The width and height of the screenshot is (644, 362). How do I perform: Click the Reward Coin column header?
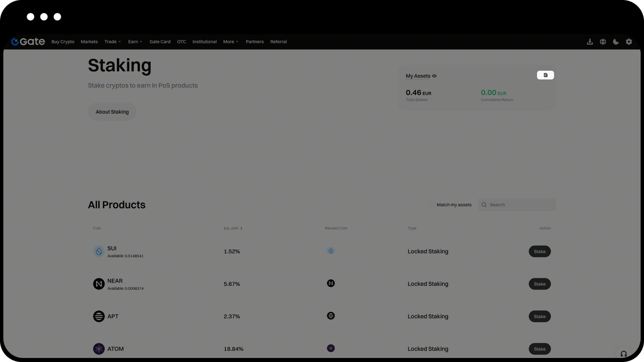[336, 228]
